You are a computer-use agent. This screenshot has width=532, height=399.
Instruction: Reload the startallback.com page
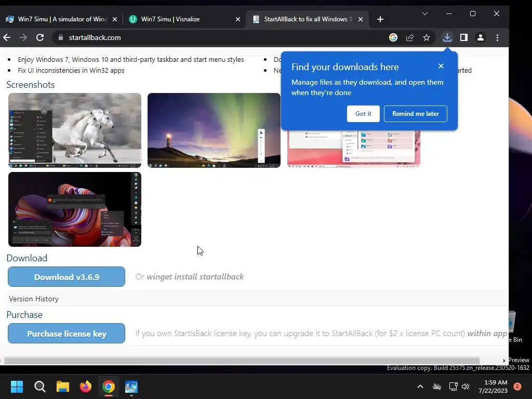pos(40,37)
